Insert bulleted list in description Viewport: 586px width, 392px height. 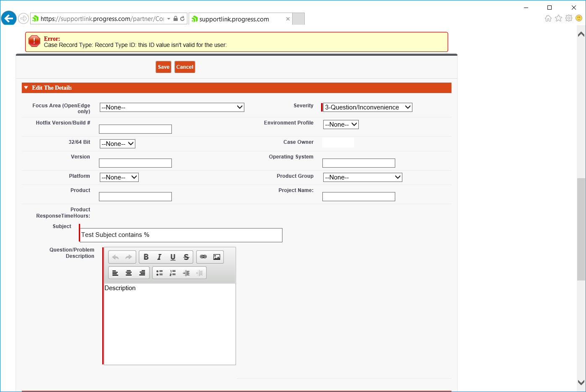tap(159, 273)
